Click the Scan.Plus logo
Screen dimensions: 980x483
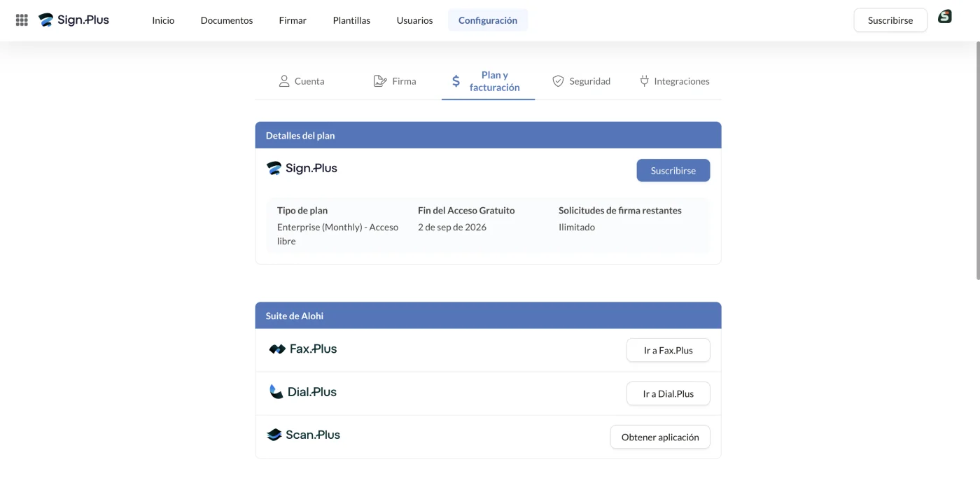(x=303, y=435)
